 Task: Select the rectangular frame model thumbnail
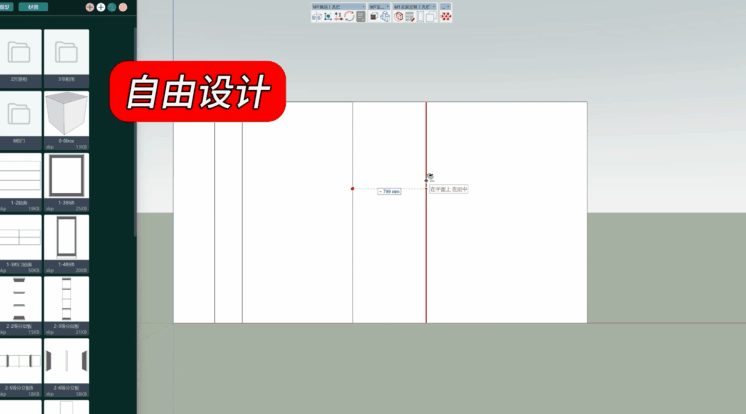pyautogui.click(x=66, y=178)
